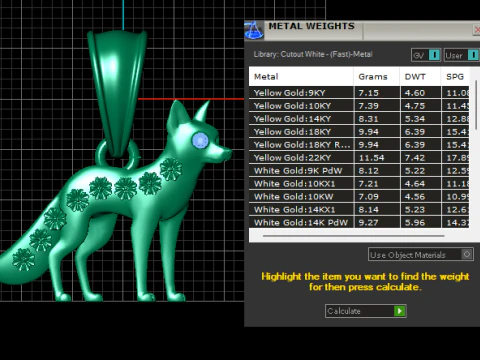Click the vertical scrollbar of metal list
Image resolution: width=480 pixels, height=360 pixels.
(x=476, y=105)
